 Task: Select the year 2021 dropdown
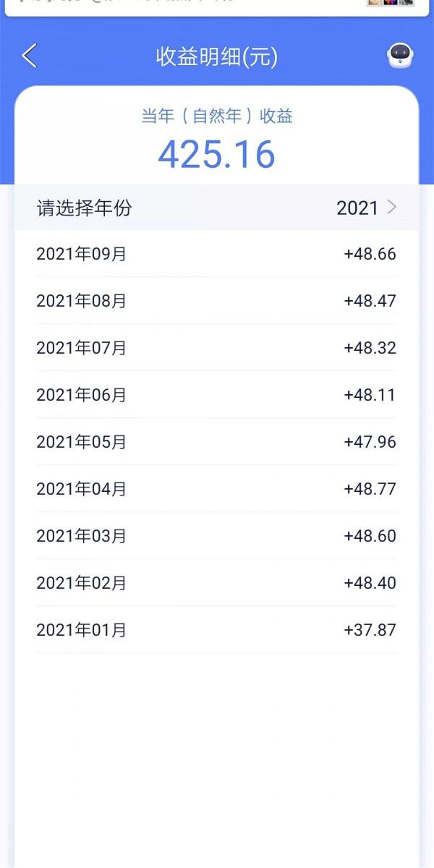(358, 208)
